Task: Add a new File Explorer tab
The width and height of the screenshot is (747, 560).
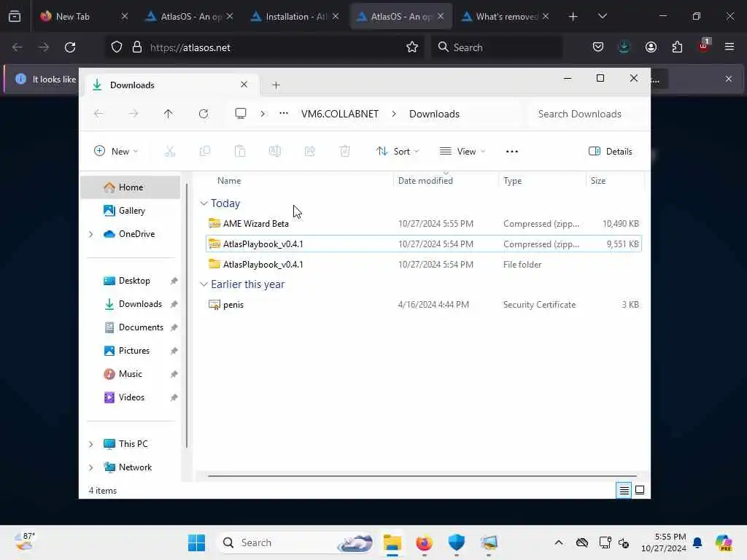Action: point(276,85)
